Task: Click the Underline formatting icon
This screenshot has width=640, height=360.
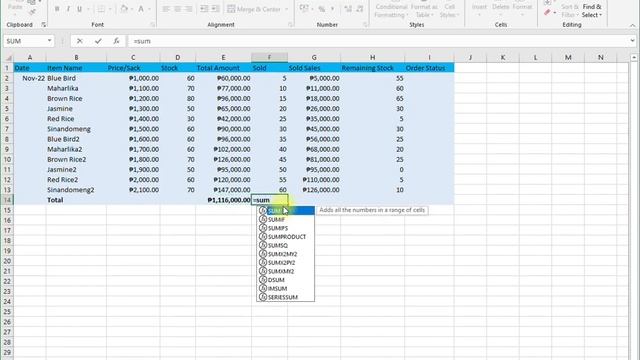Action: [79, 9]
